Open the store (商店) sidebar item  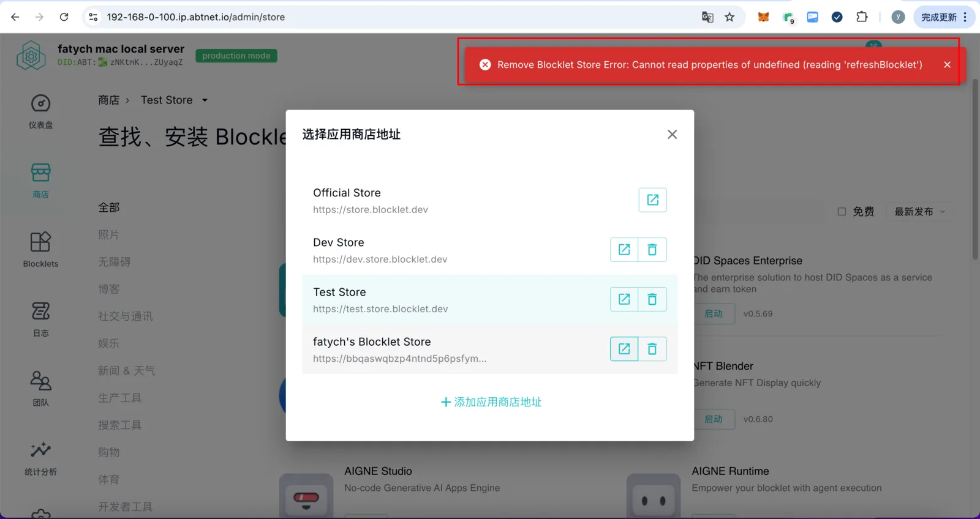(40, 181)
